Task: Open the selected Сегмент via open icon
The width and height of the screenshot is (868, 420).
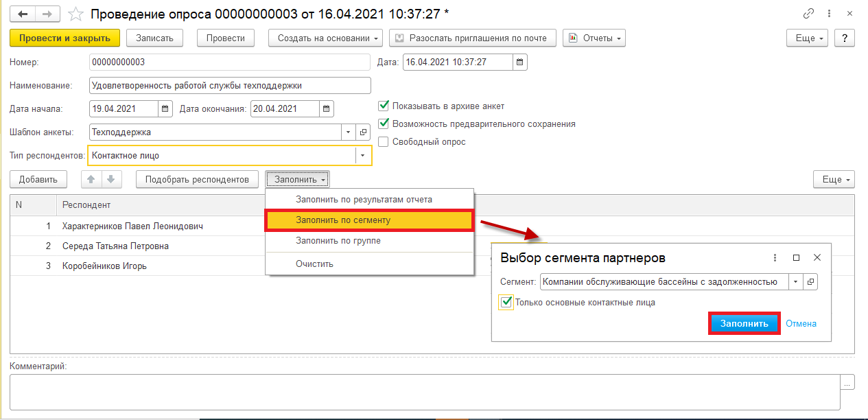Action: click(810, 281)
